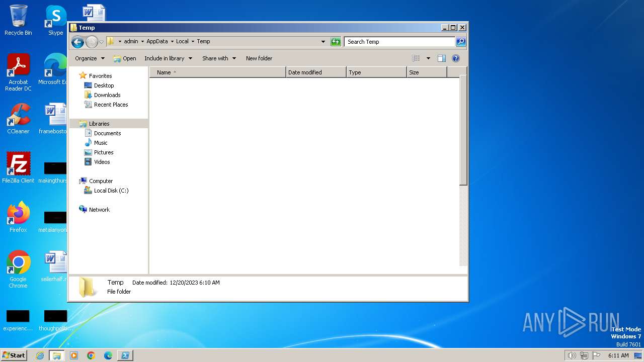This screenshot has width=644, height=362.
Task: Open the Start menu
Action: pos(14,355)
